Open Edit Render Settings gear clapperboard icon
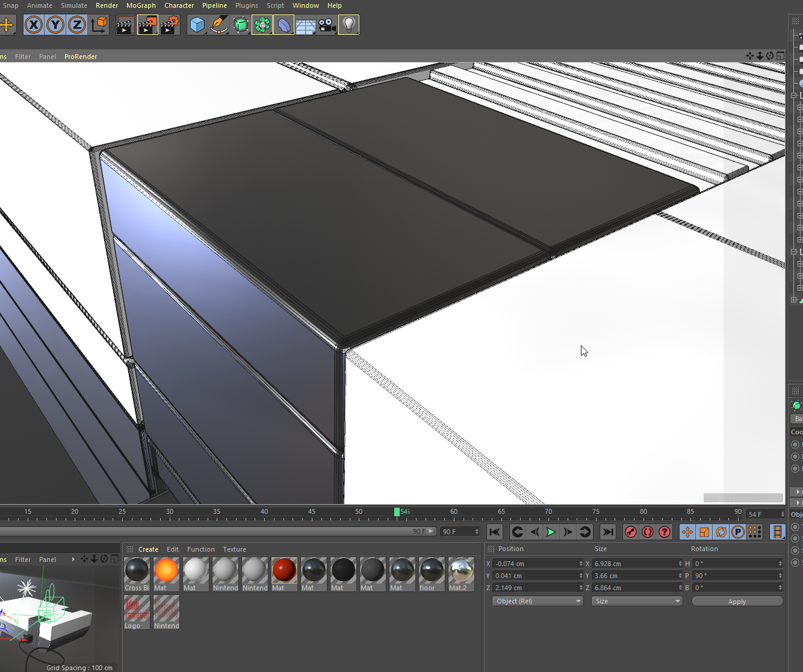This screenshot has width=803, height=672. pyautogui.click(x=170, y=25)
